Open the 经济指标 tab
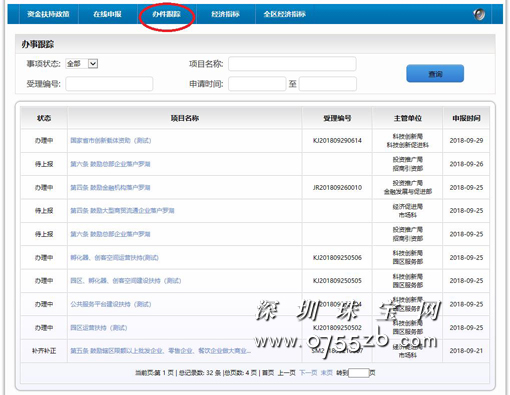The height and width of the screenshot is (395, 510). [x=225, y=14]
